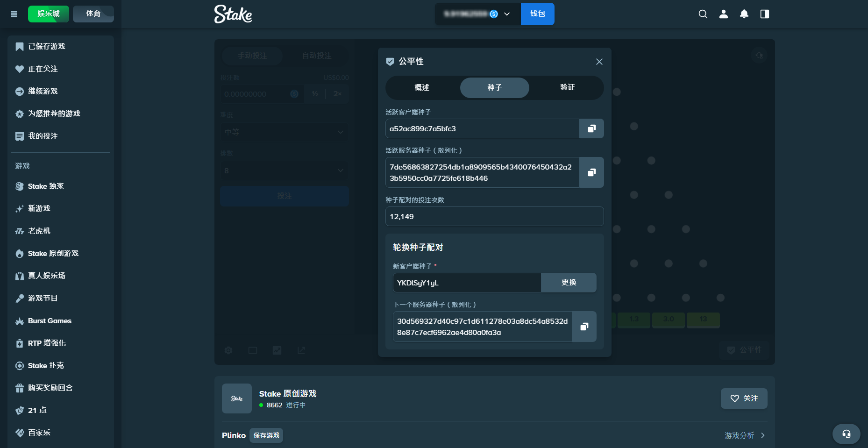Click the pop-out game icon
Image resolution: width=868 pixels, height=448 pixels.
click(301, 350)
